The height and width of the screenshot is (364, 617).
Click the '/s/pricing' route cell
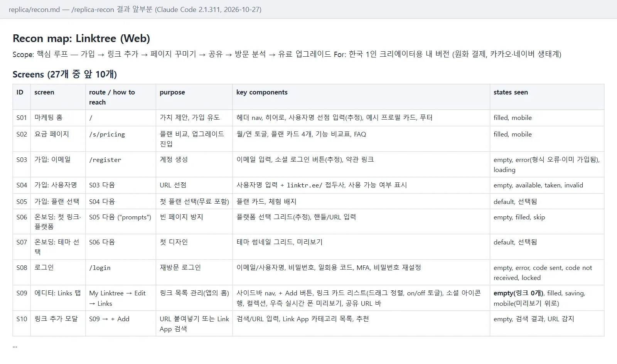(x=121, y=139)
